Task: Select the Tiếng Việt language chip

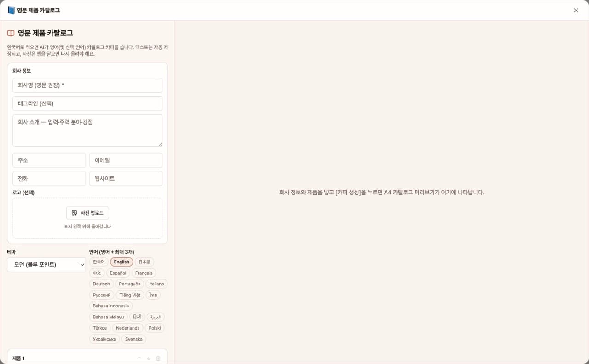Action: click(x=130, y=295)
